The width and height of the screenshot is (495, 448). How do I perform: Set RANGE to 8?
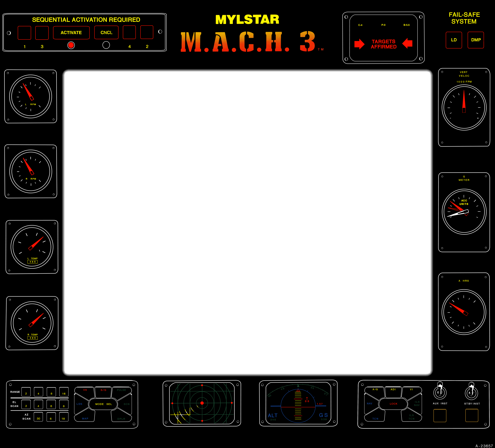pos(51,392)
